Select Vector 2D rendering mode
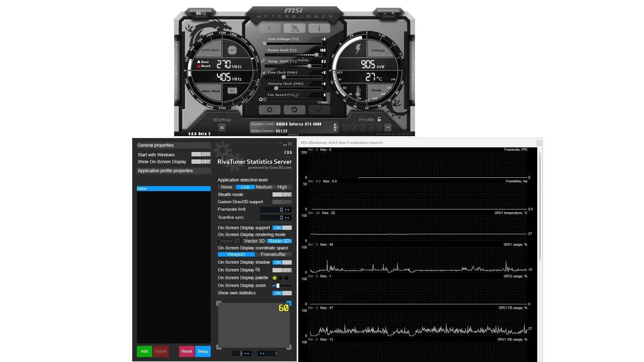The width and height of the screenshot is (644, 362). (230, 241)
